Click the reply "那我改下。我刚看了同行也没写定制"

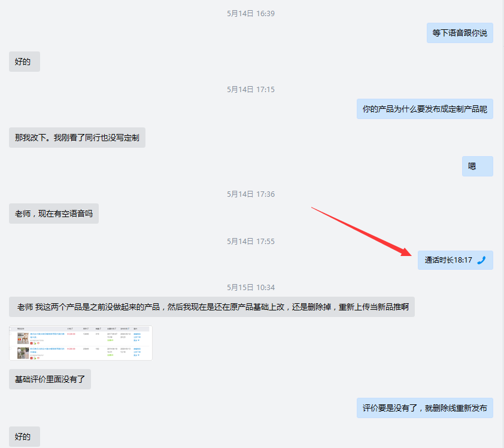coord(77,138)
